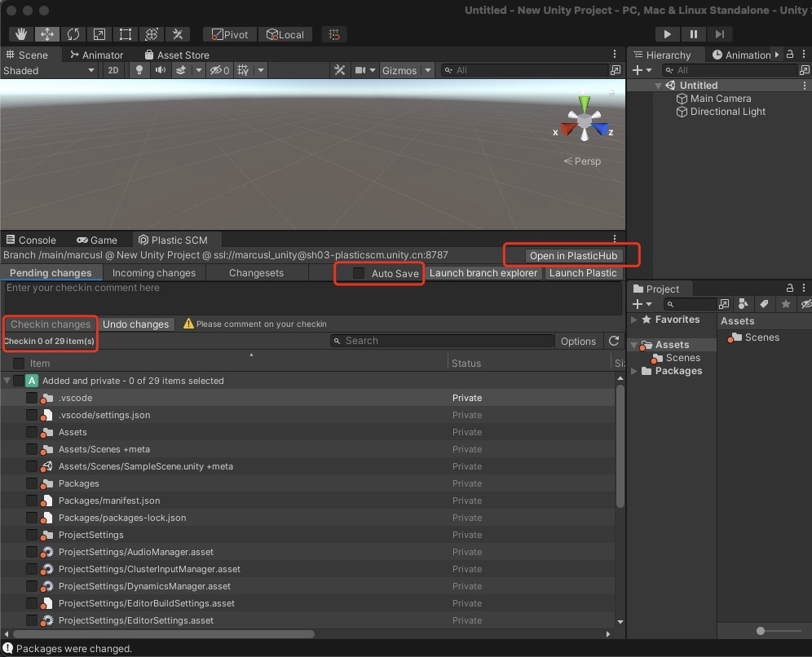Click Checkin changes button
The width and height of the screenshot is (812, 657).
click(x=51, y=324)
